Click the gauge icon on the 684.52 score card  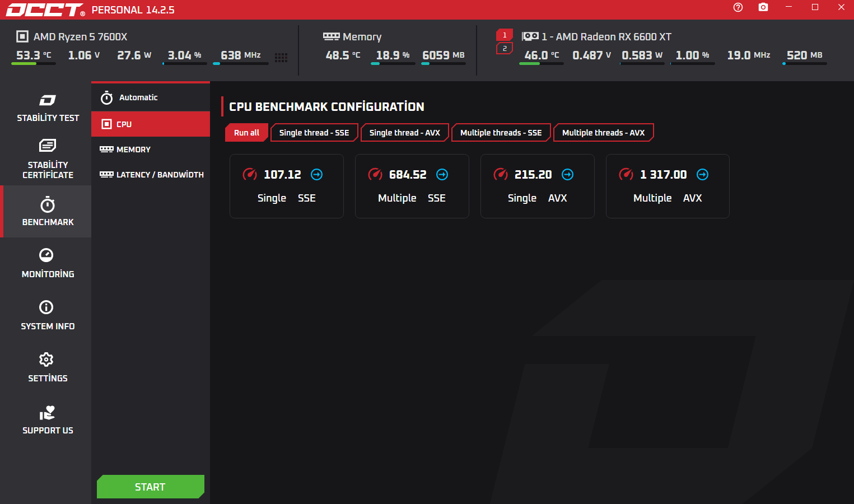(x=375, y=174)
